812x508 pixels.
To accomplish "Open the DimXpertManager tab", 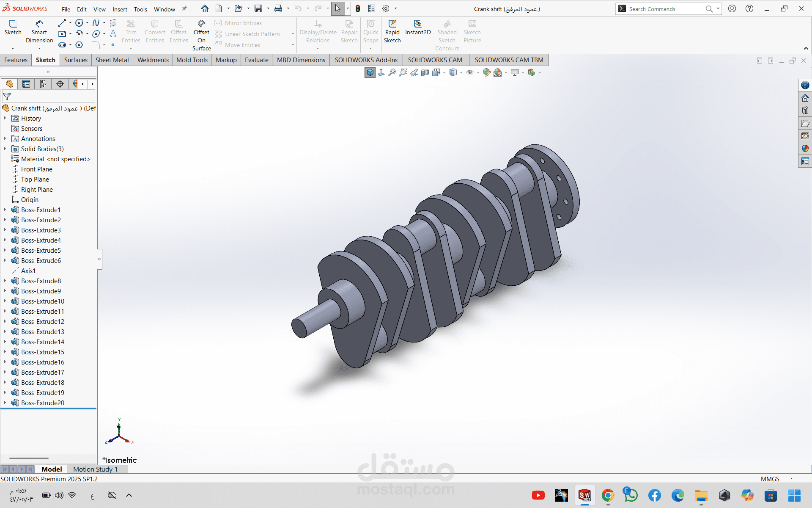I will tap(60, 84).
